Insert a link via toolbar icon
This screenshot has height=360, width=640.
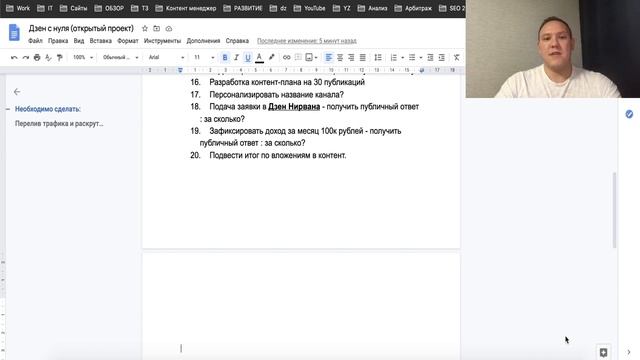click(x=287, y=58)
